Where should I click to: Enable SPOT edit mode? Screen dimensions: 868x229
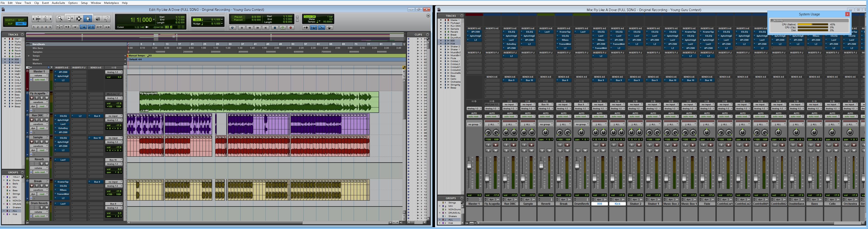21,20
